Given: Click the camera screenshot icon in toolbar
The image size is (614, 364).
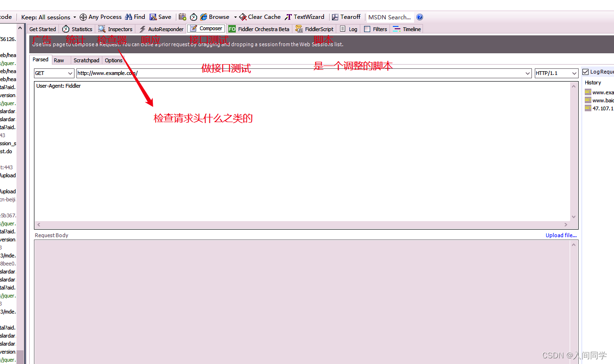Looking at the screenshot, I should point(183,17).
